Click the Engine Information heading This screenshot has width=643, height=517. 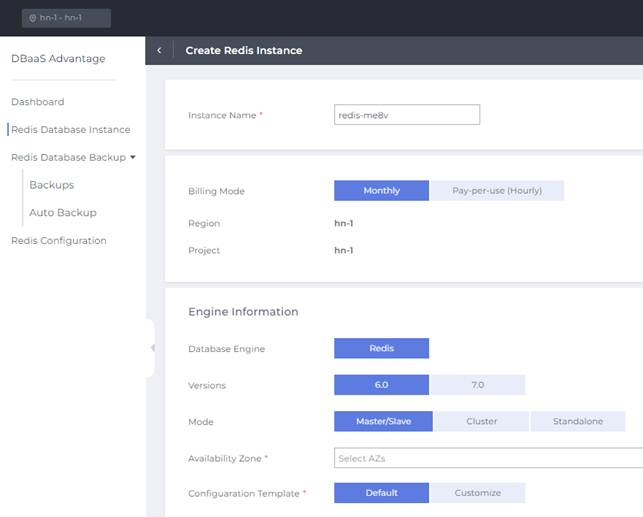[x=243, y=312]
